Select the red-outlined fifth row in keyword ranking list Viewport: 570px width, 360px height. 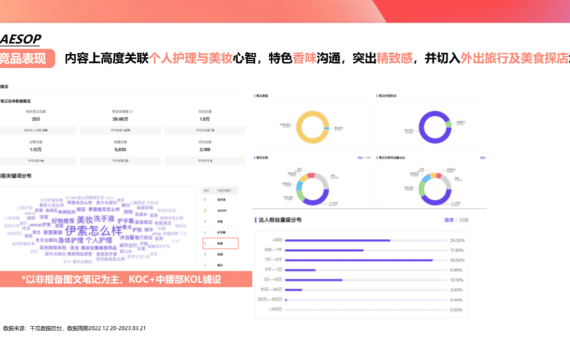coord(220,243)
